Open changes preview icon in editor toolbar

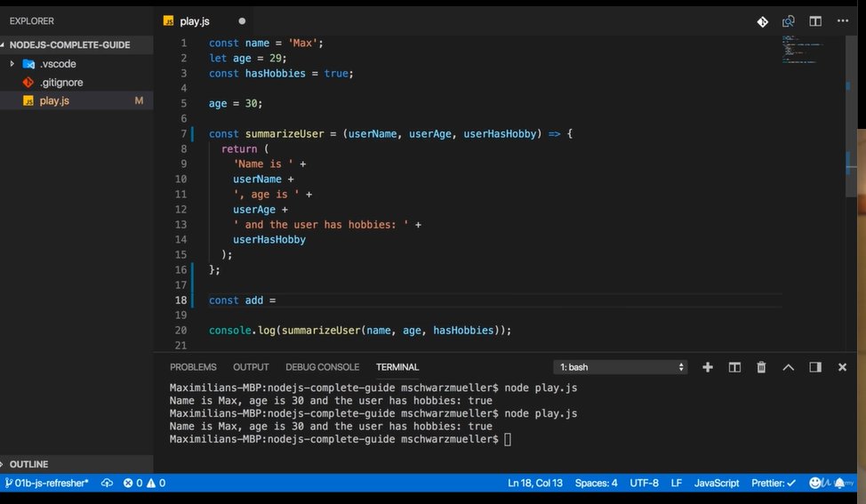coord(788,21)
